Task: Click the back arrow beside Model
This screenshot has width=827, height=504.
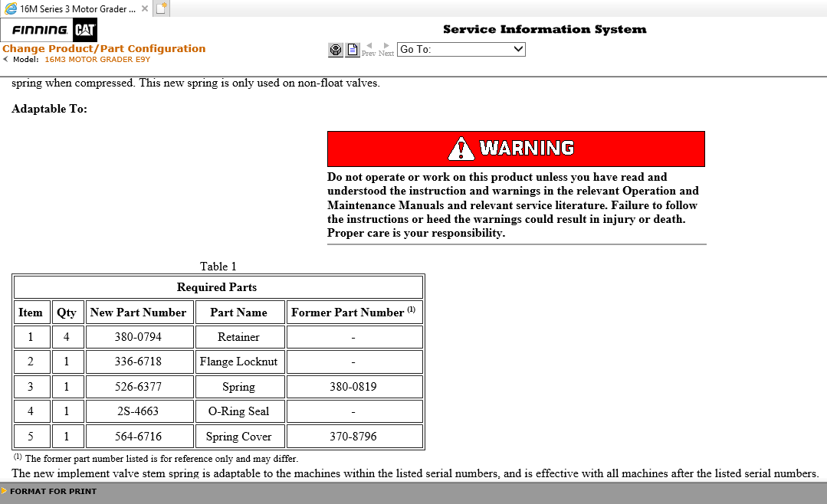Action: coord(5,59)
